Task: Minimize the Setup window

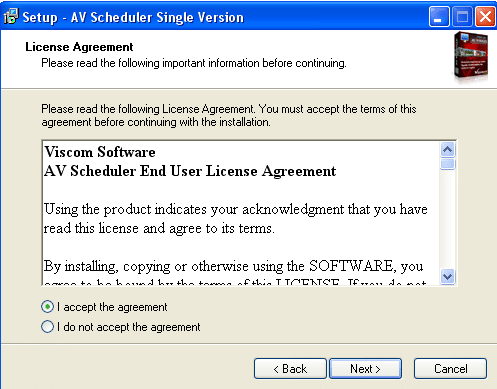Action: (439, 17)
